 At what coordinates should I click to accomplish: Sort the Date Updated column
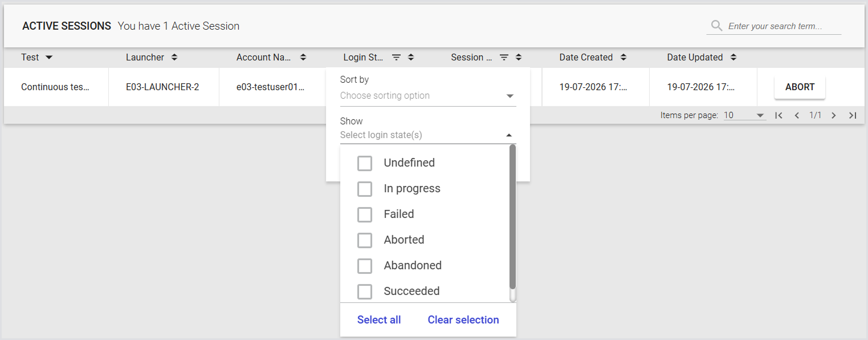(733, 58)
